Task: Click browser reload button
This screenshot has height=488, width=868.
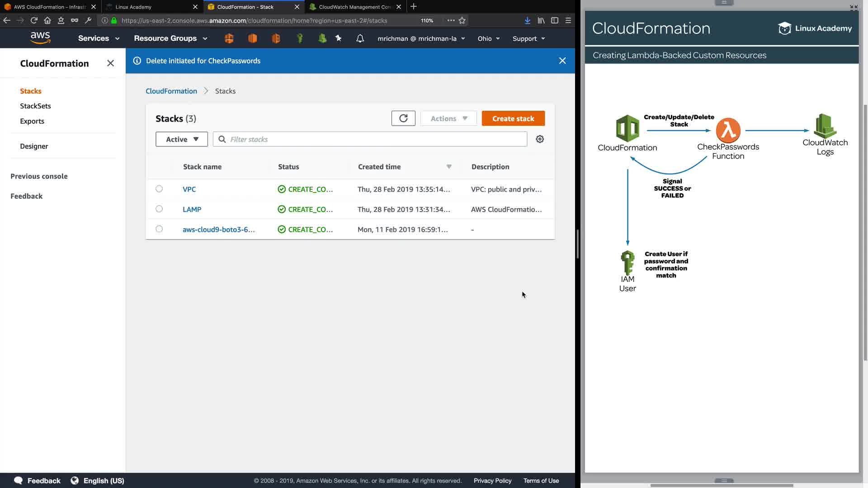Action: pos(34,20)
